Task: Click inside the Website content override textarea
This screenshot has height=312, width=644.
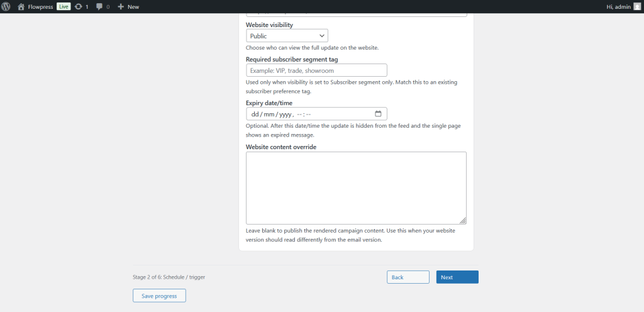Action: (x=356, y=188)
